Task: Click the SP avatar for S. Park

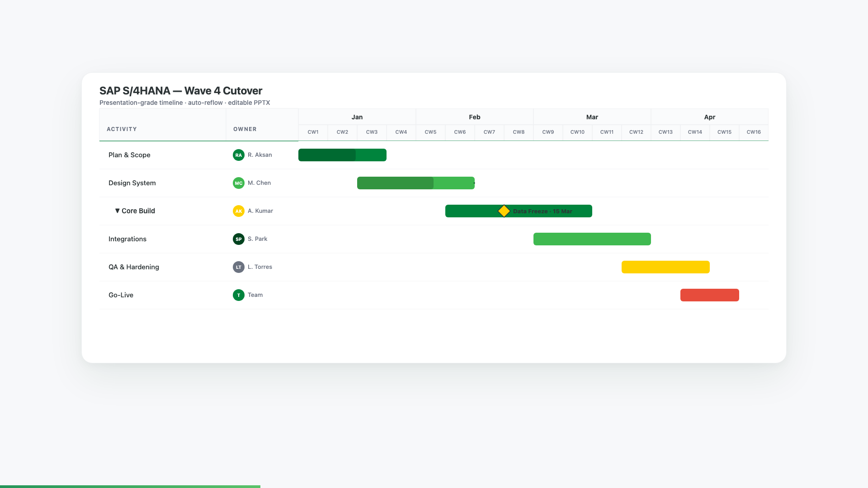Action: tap(239, 239)
